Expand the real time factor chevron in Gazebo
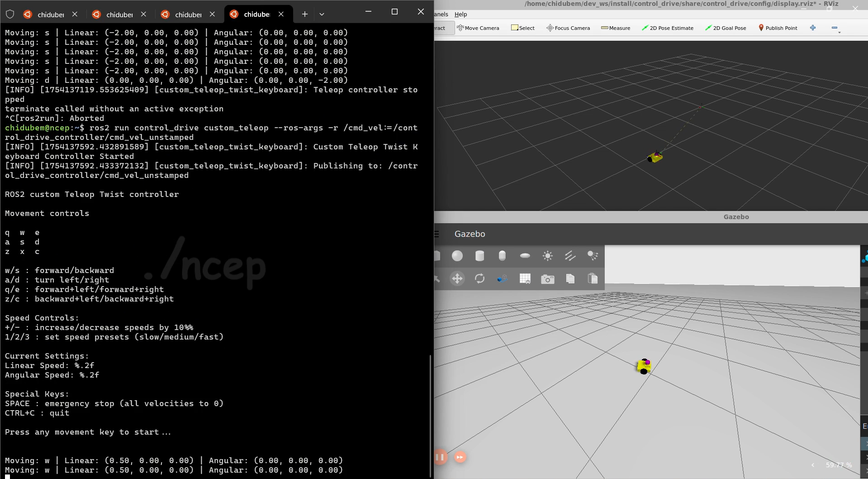The width and height of the screenshot is (868, 479). (x=813, y=465)
